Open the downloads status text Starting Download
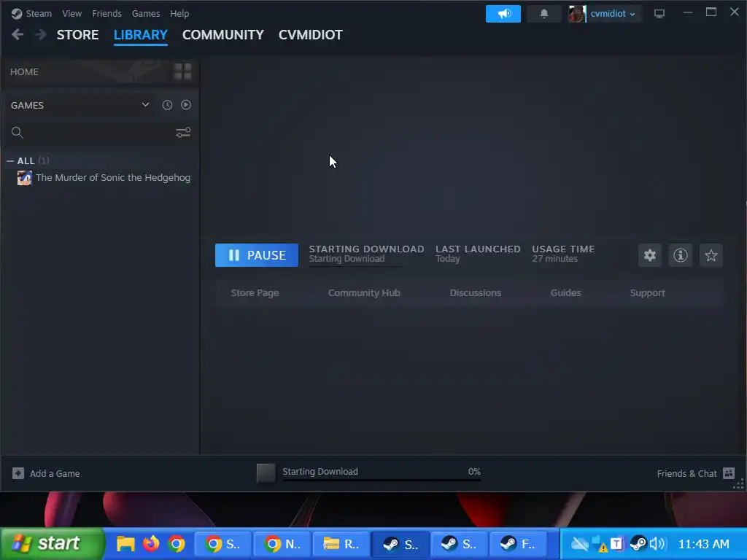The width and height of the screenshot is (747, 560). 320,472
